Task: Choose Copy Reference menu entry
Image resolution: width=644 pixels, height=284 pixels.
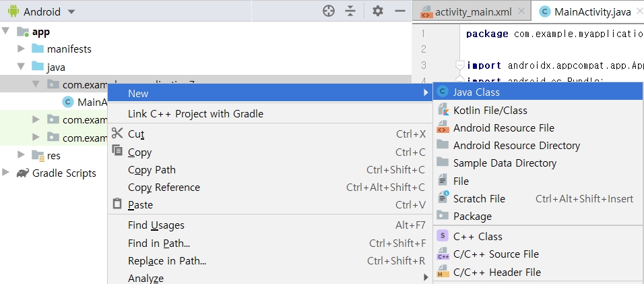Action: pos(270,188)
